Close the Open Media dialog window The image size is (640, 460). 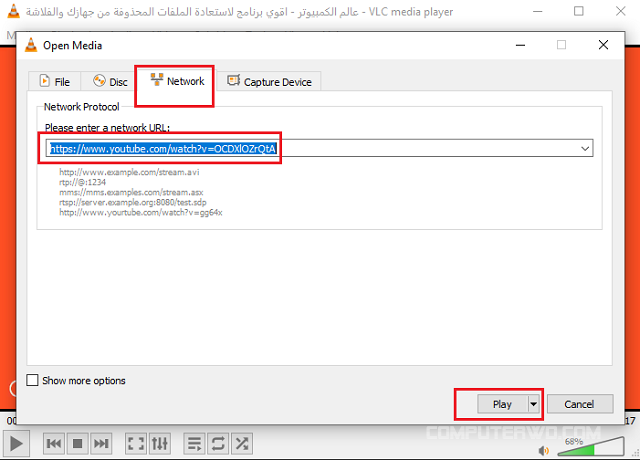[603, 45]
